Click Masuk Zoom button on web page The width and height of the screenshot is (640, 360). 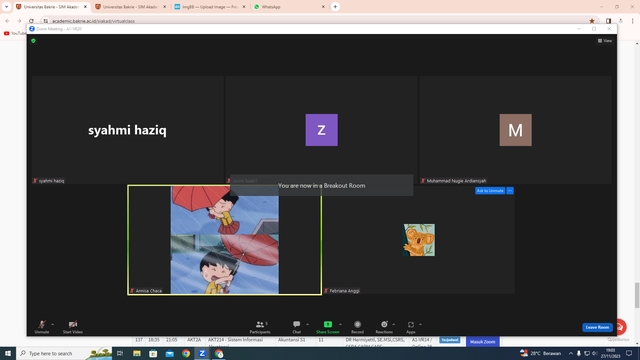[x=482, y=342]
